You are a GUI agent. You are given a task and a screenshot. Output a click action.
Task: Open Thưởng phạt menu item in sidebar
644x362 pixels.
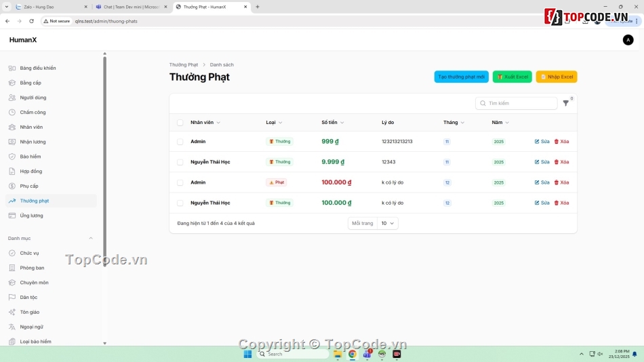coord(52,201)
